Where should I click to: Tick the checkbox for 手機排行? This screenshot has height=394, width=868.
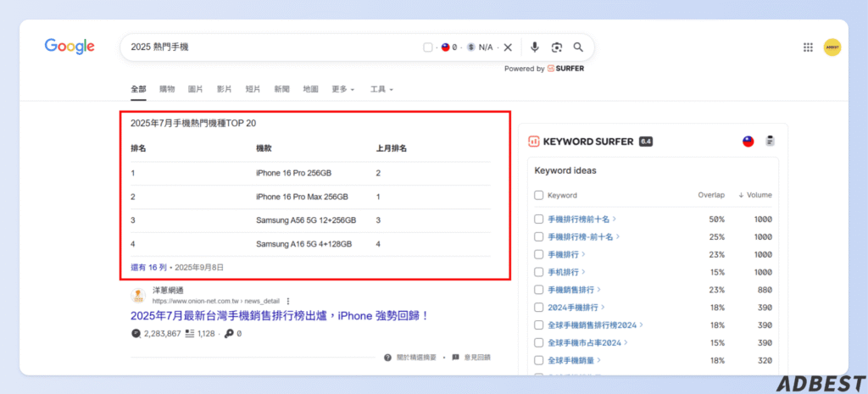point(538,254)
